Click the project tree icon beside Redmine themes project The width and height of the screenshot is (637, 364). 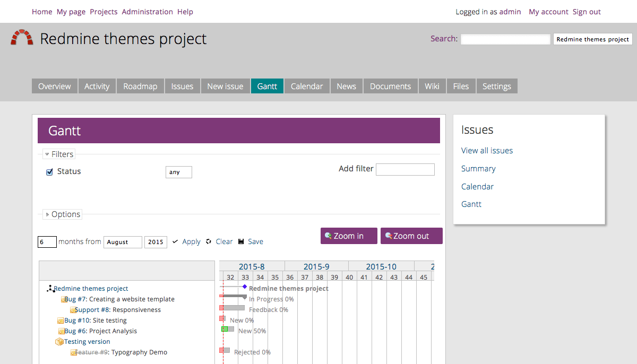click(x=51, y=289)
